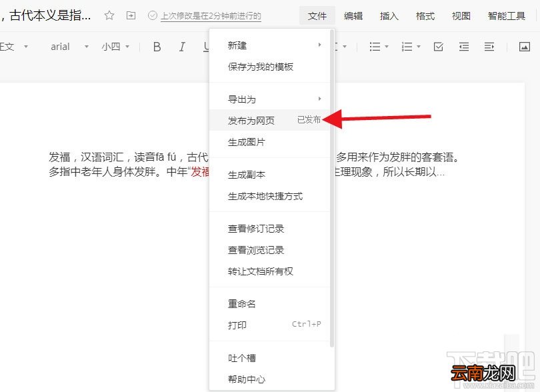Choose 重命名 from menu
Viewport: 540px width, 392px height.
(x=269, y=303)
